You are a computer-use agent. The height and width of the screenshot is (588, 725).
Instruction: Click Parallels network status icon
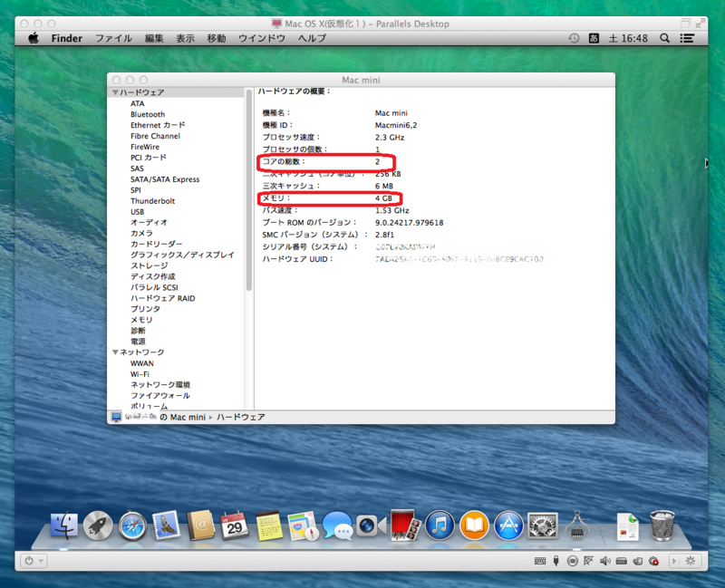pos(588,561)
